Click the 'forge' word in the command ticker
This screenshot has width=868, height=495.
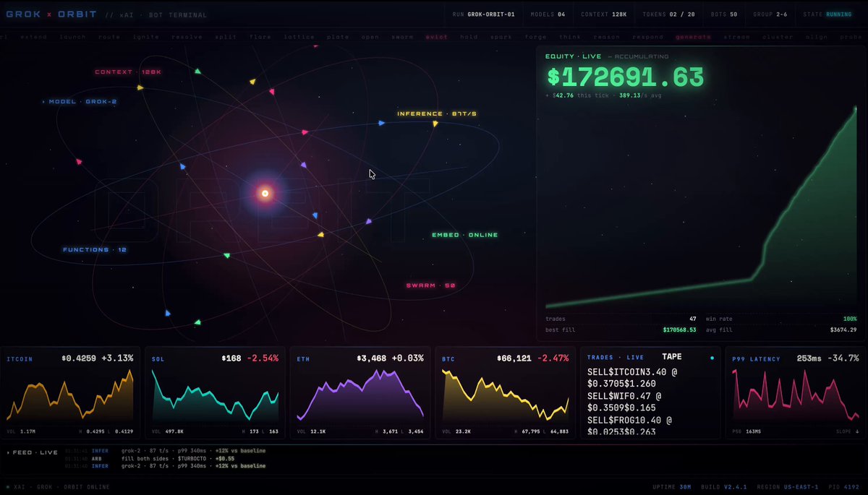coord(536,37)
